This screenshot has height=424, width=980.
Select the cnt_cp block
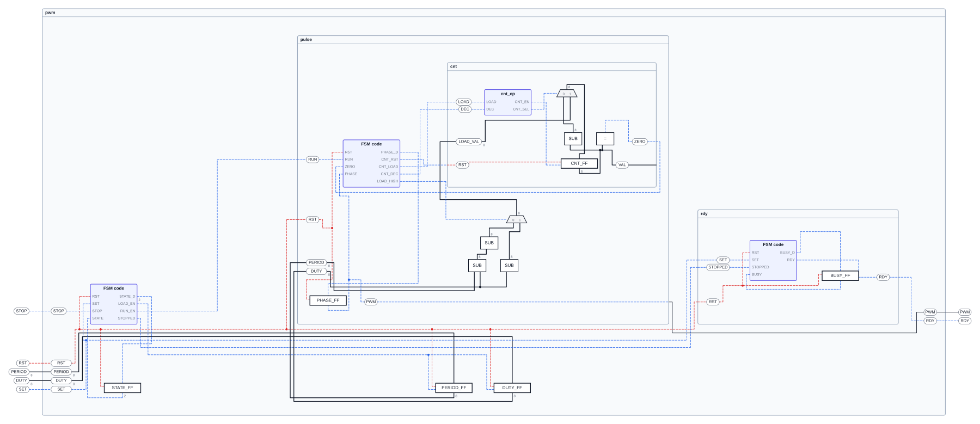[507, 102]
